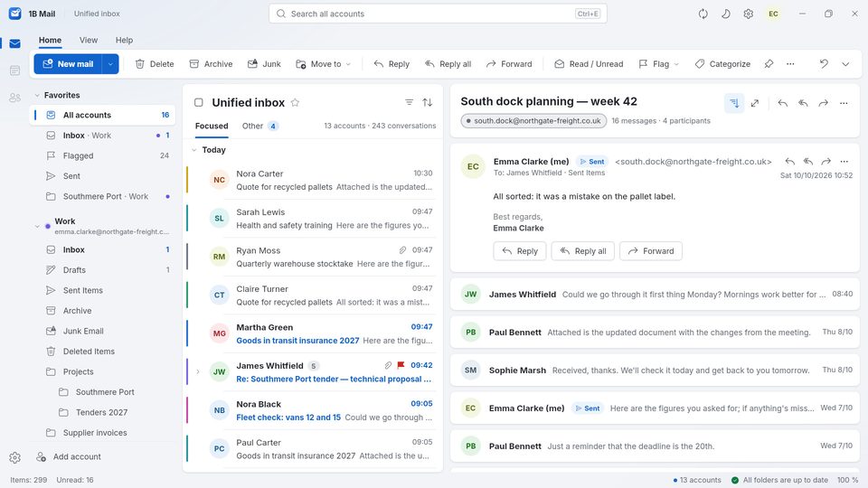Switch to the View tab

point(89,41)
